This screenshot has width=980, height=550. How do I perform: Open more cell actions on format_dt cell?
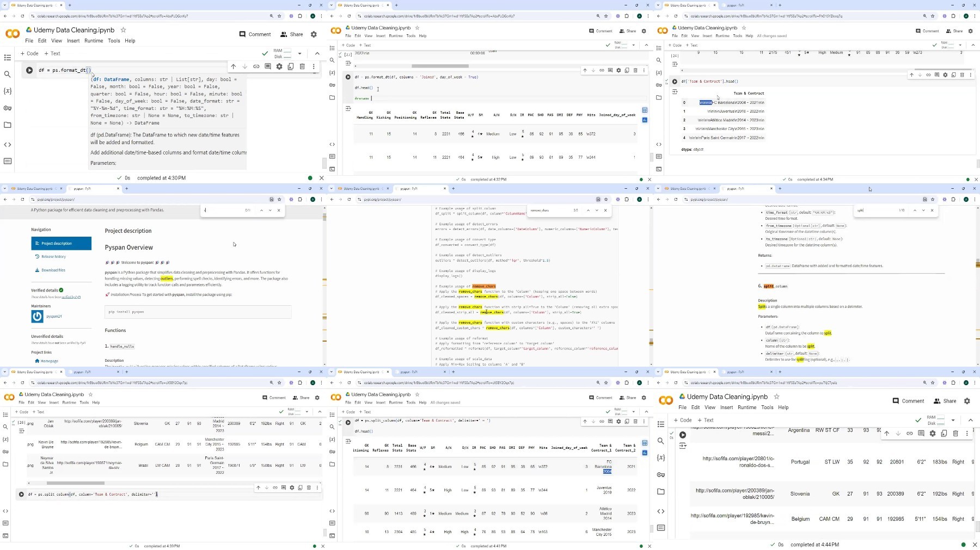pyautogui.click(x=314, y=66)
